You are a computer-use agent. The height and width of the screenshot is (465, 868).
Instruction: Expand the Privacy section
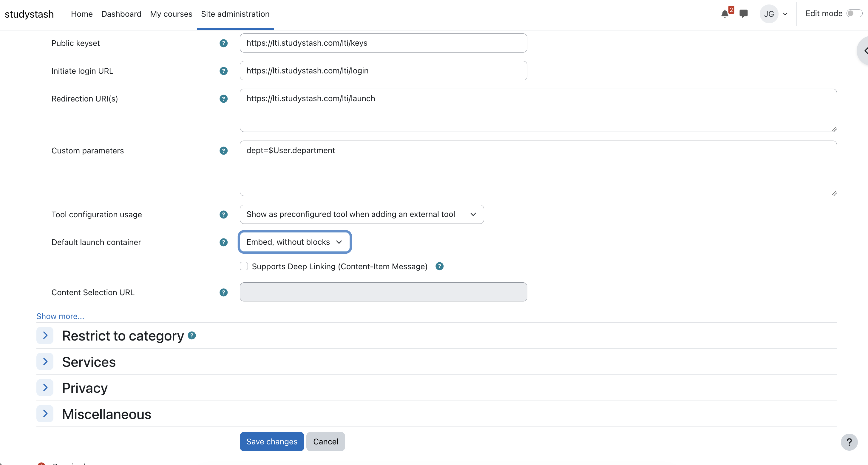point(45,388)
